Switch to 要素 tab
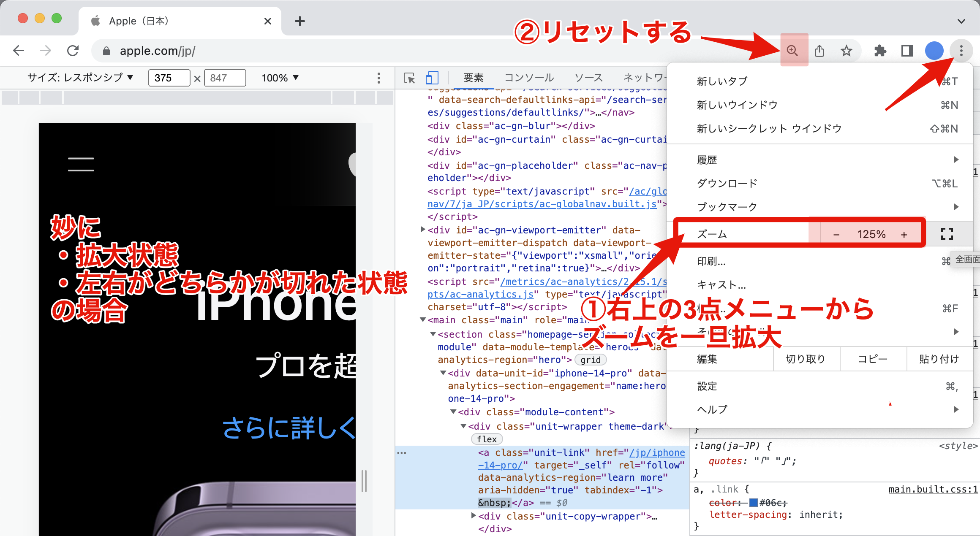The image size is (980, 536). [x=473, y=78]
